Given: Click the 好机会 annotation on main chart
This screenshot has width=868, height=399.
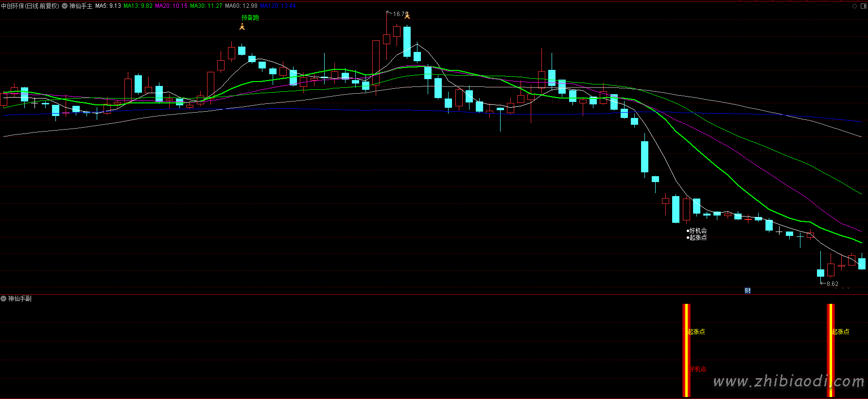Looking at the screenshot, I should point(698,231).
